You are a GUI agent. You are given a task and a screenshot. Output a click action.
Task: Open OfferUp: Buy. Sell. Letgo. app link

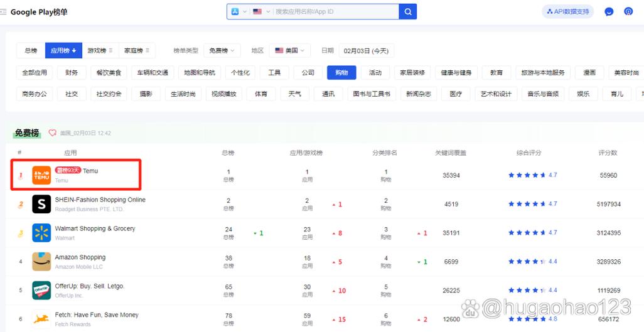tap(90, 286)
